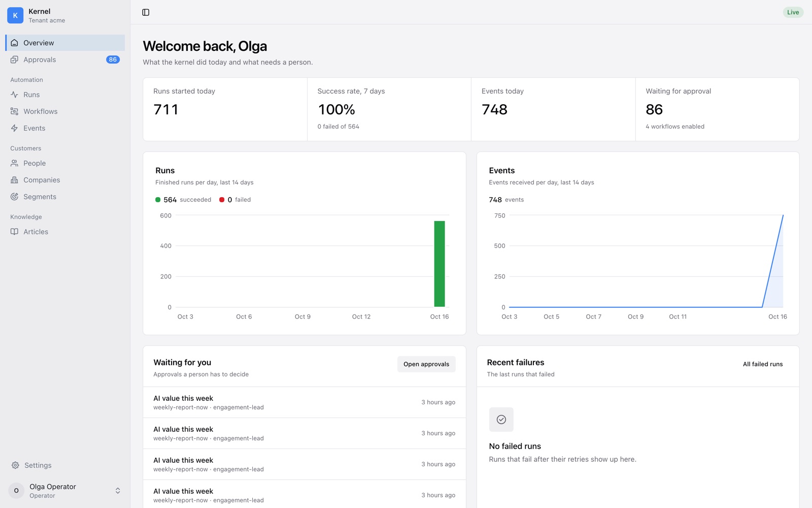Click the 100% success rate value
812x508 pixels.
point(336,110)
